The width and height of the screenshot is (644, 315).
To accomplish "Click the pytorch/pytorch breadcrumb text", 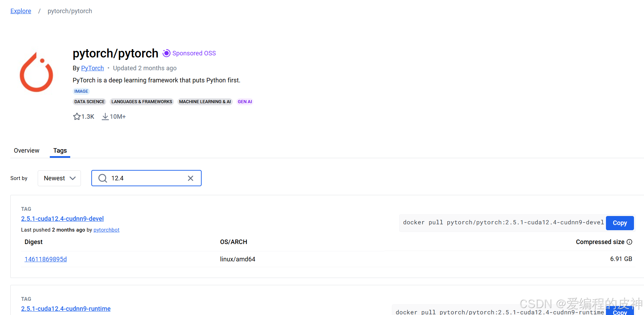I will (70, 11).
